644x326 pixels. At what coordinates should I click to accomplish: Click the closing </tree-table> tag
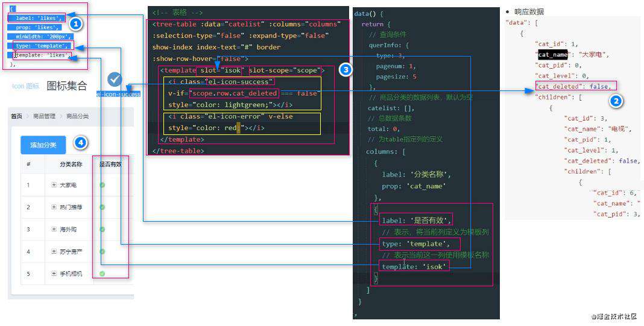178,151
